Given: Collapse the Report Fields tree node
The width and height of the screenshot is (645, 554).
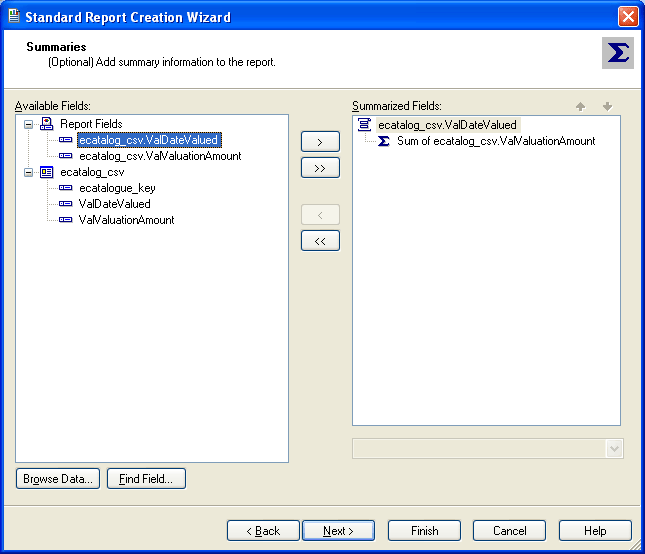Looking at the screenshot, I should pyautogui.click(x=28, y=124).
